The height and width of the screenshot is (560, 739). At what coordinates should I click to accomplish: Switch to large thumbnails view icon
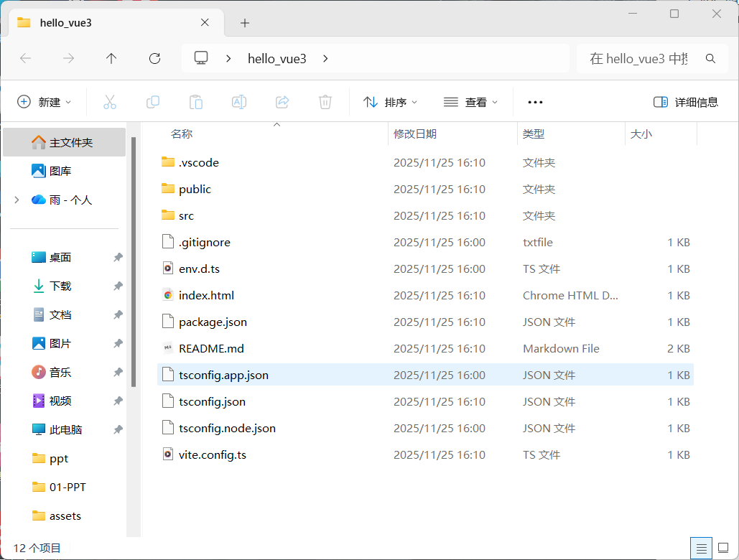coord(723,549)
